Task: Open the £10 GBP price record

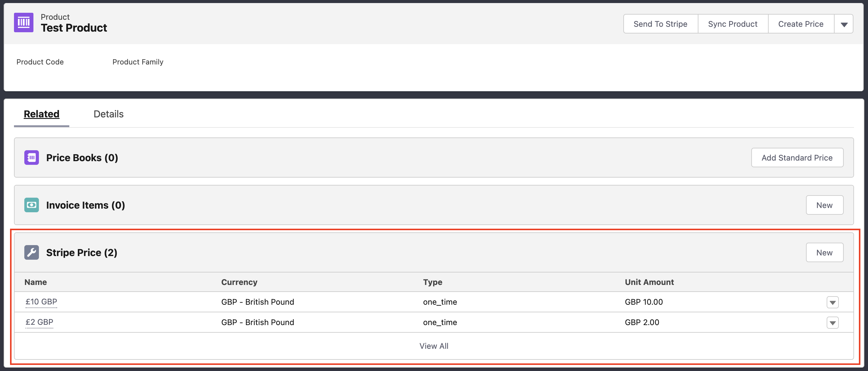Action: [41, 302]
